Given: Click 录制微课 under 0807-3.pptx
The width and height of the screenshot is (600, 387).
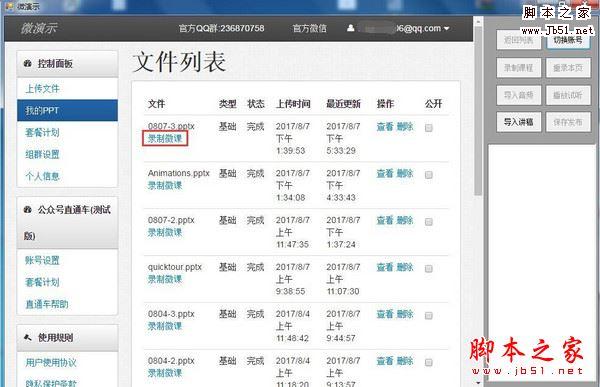Looking at the screenshot, I should coord(165,138).
